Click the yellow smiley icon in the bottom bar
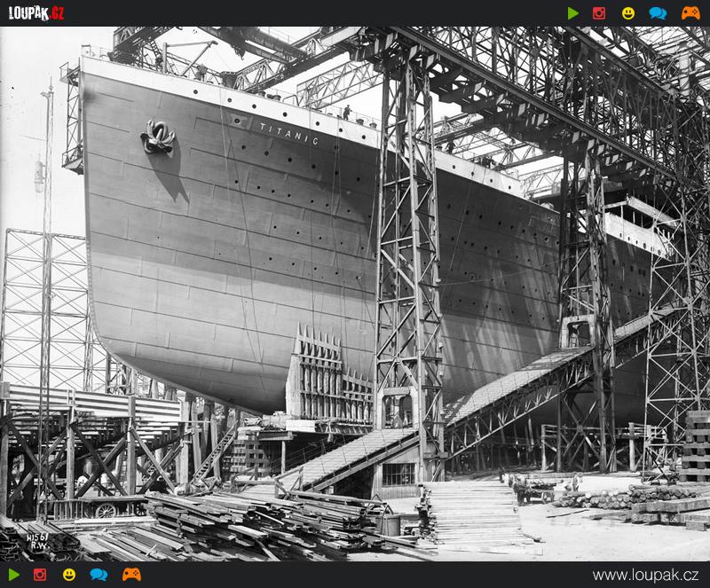The height and width of the screenshot is (588, 710). coord(69,575)
